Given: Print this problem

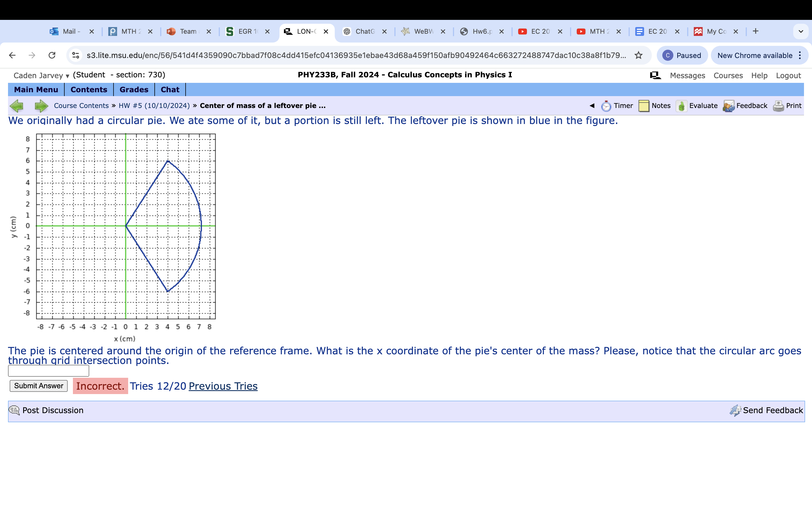Looking at the screenshot, I should click(787, 106).
